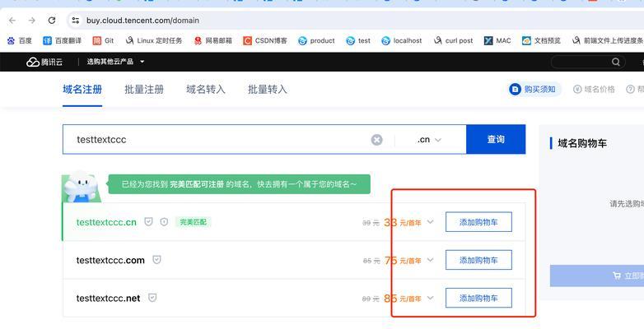Screen dimensions: 644x329
Task: Open the test bookmark
Action: click(x=358, y=40)
